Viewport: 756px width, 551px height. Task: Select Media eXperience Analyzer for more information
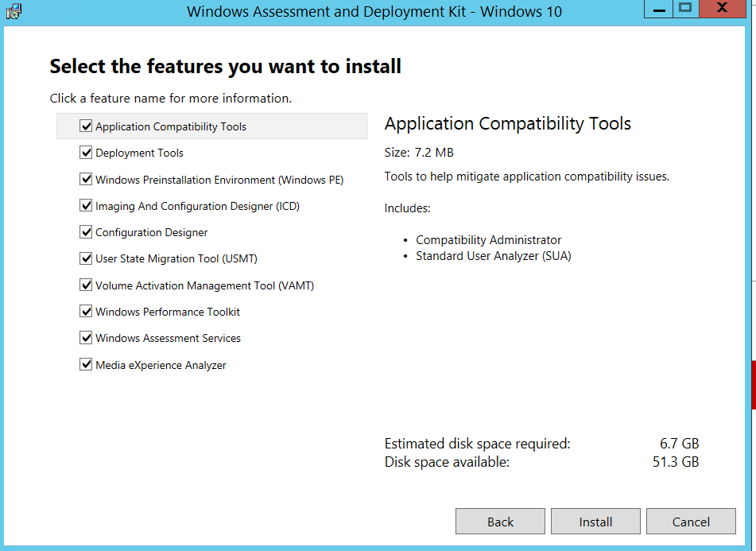pyautogui.click(x=160, y=364)
